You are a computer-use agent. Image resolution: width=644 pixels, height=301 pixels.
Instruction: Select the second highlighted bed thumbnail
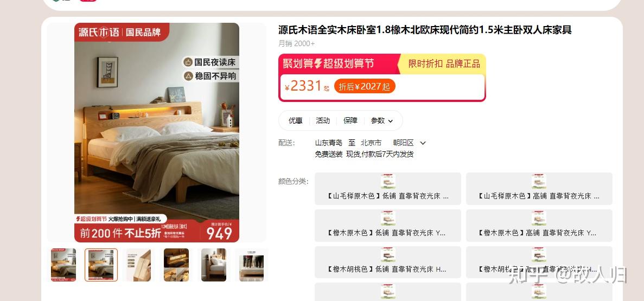[x=101, y=265]
